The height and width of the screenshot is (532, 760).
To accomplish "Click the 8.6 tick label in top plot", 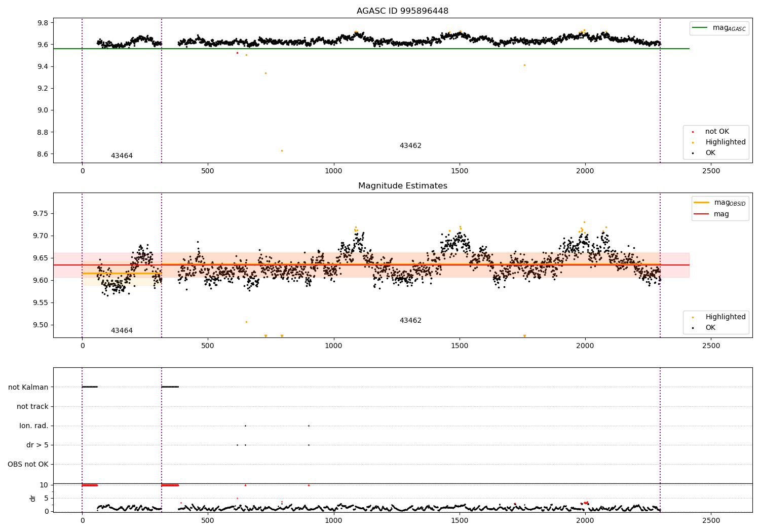I will point(43,154).
